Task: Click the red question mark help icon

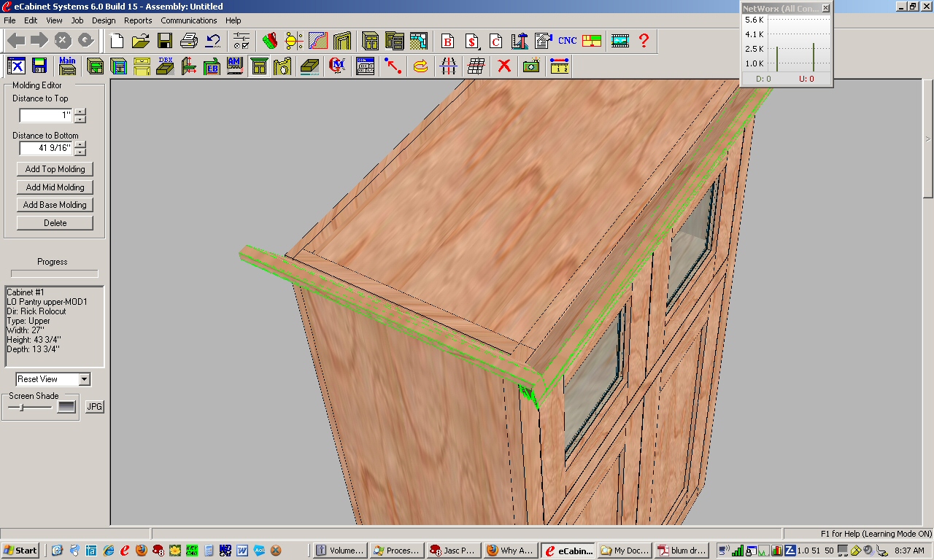Action: pos(644,41)
